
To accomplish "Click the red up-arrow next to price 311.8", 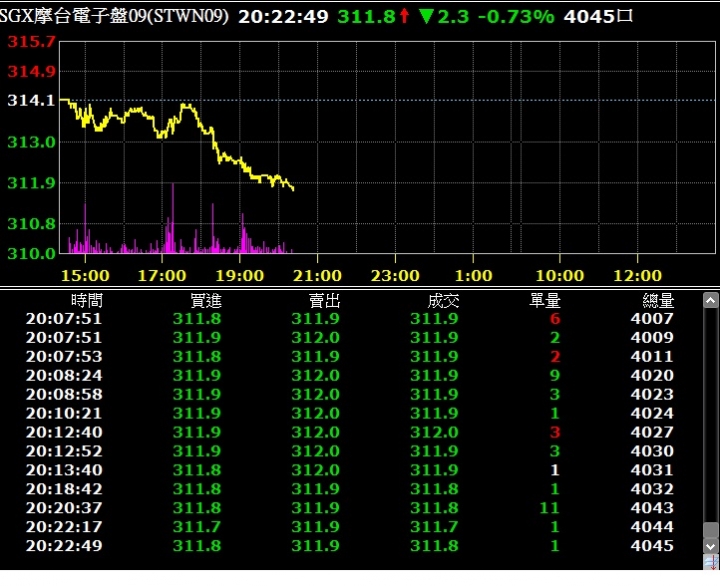I will (x=404, y=16).
